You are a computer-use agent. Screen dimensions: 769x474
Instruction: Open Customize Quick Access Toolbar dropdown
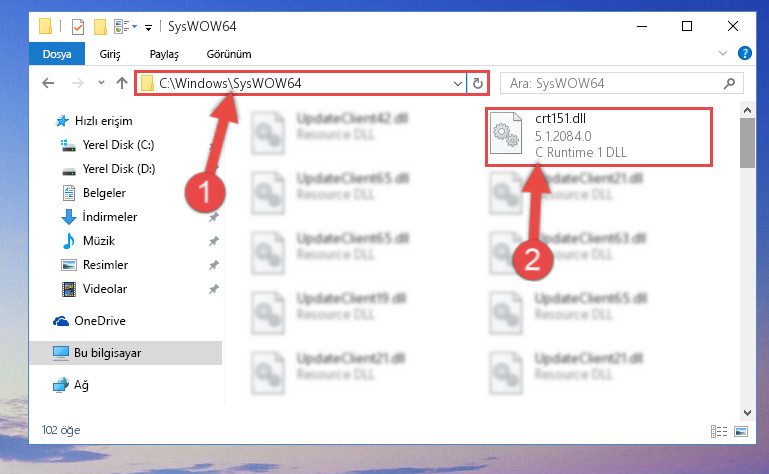148,27
